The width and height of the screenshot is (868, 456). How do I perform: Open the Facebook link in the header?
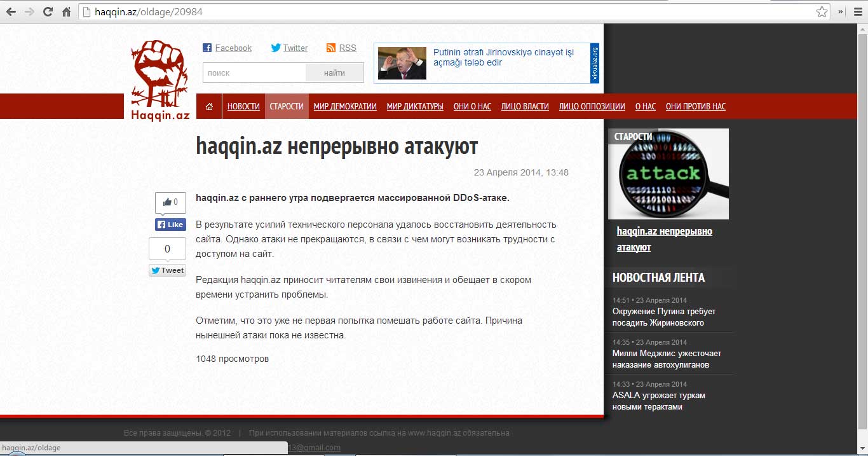(233, 48)
